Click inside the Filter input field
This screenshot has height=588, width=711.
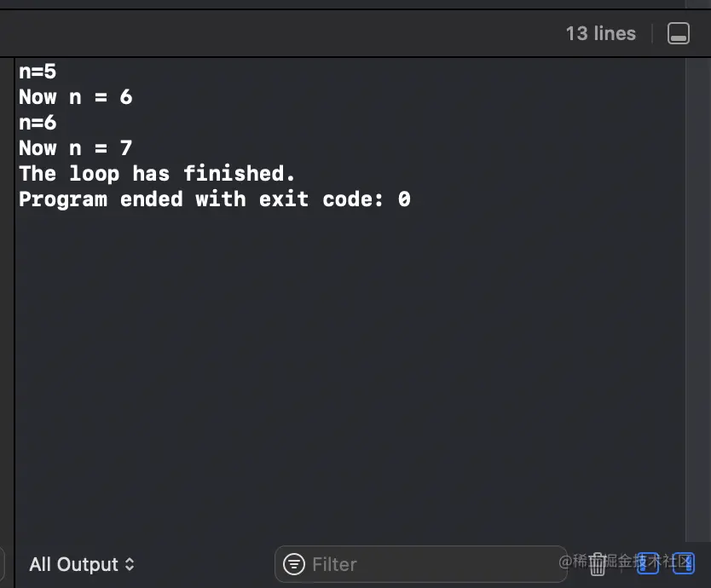[x=384, y=564]
